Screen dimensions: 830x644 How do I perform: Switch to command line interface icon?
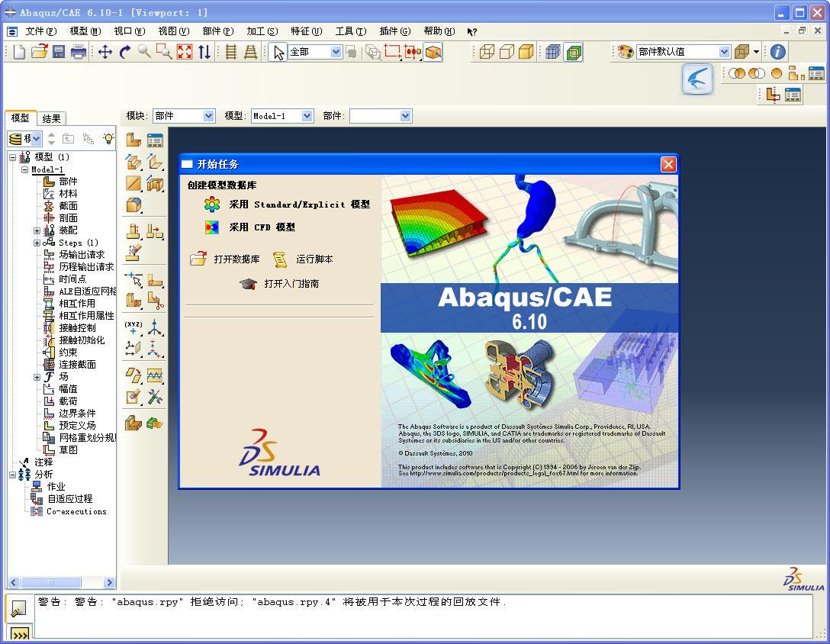[20, 634]
